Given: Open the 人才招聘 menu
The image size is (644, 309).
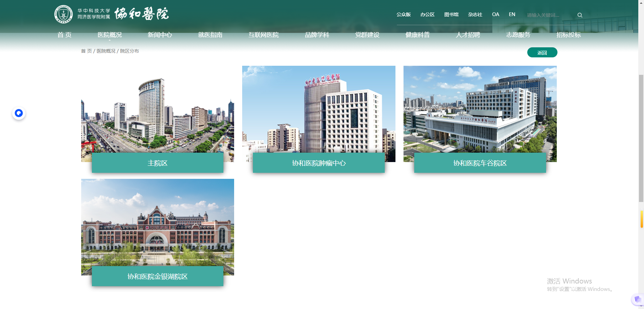Looking at the screenshot, I should [x=468, y=35].
